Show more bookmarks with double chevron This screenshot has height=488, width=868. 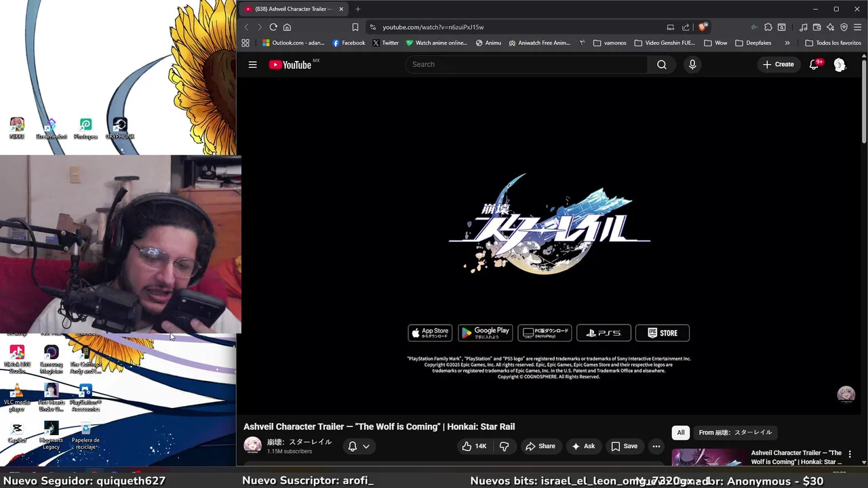(787, 43)
